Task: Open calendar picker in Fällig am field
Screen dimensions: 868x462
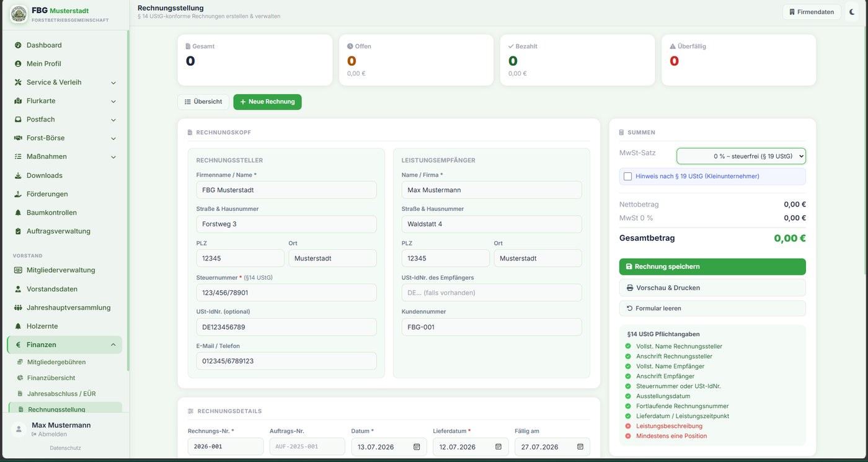Action: coord(580,446)
